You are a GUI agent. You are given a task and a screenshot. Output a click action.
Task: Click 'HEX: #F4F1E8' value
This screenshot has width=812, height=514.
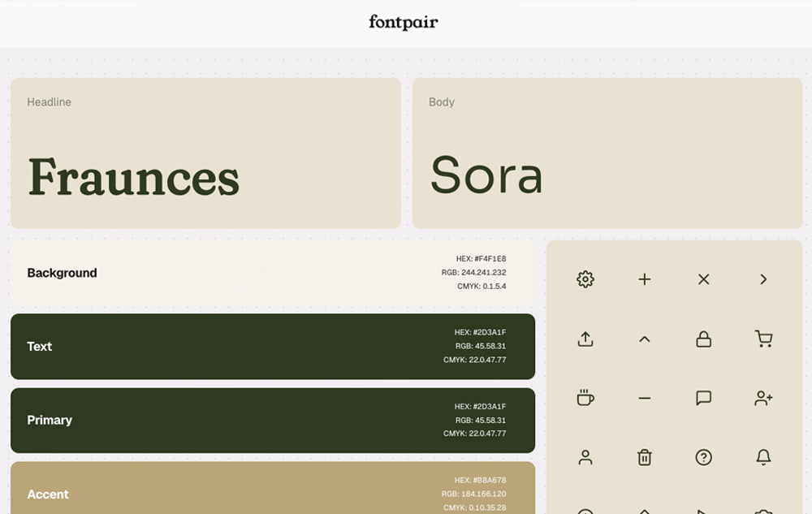coord(481,259)
